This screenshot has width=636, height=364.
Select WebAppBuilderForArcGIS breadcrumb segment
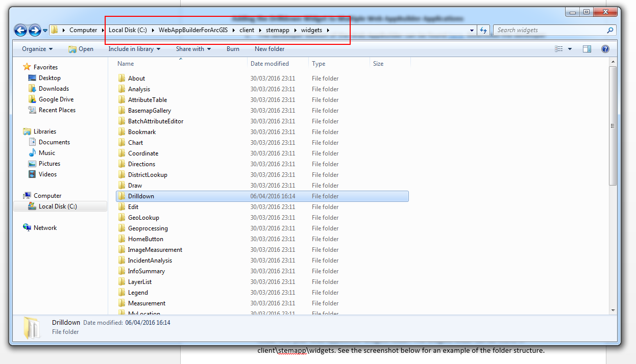click(193, 30)
